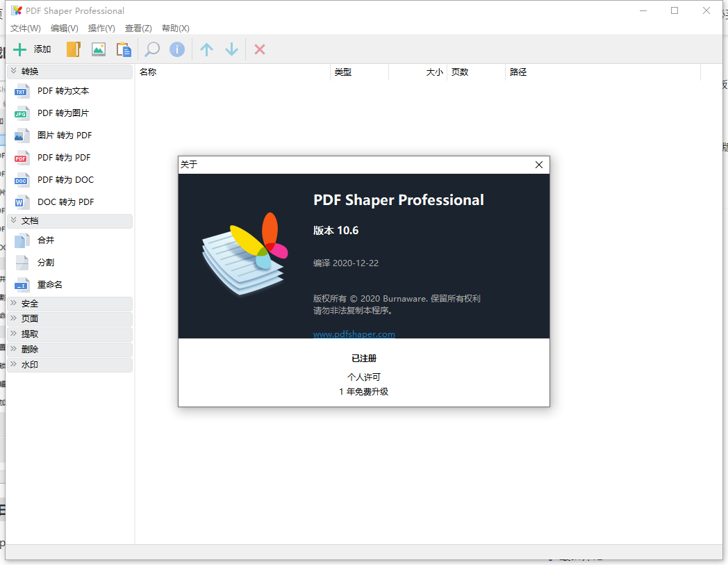This screenshot has height=565, width=728.
Task: Open the search icon in the toolbar
Action: tap(151, 49)
